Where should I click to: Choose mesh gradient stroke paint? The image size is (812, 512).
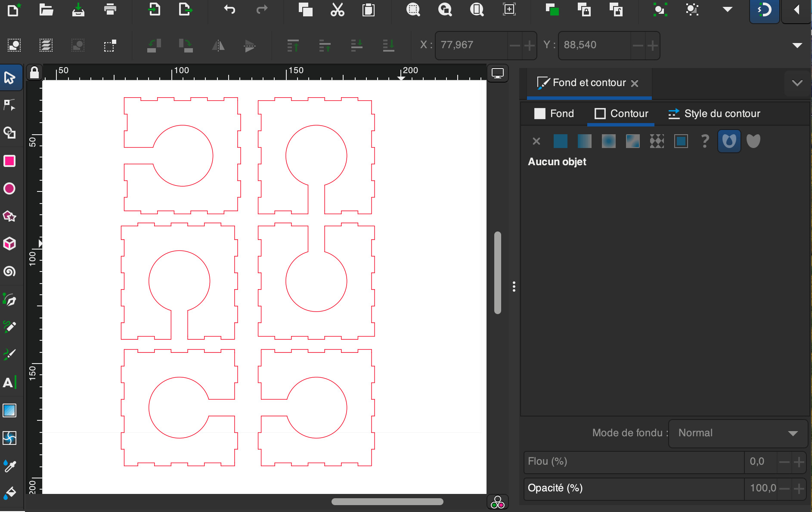tap(633, 141)
